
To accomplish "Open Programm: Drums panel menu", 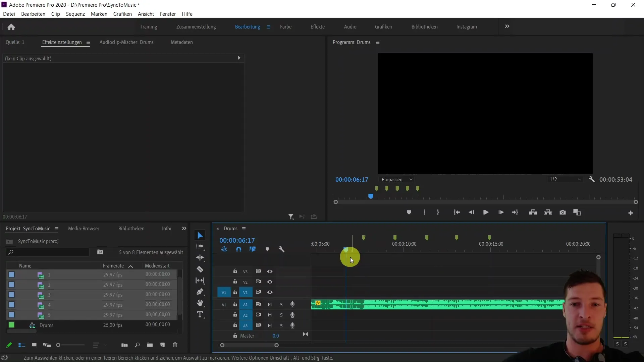I will [x=378, y=42].
